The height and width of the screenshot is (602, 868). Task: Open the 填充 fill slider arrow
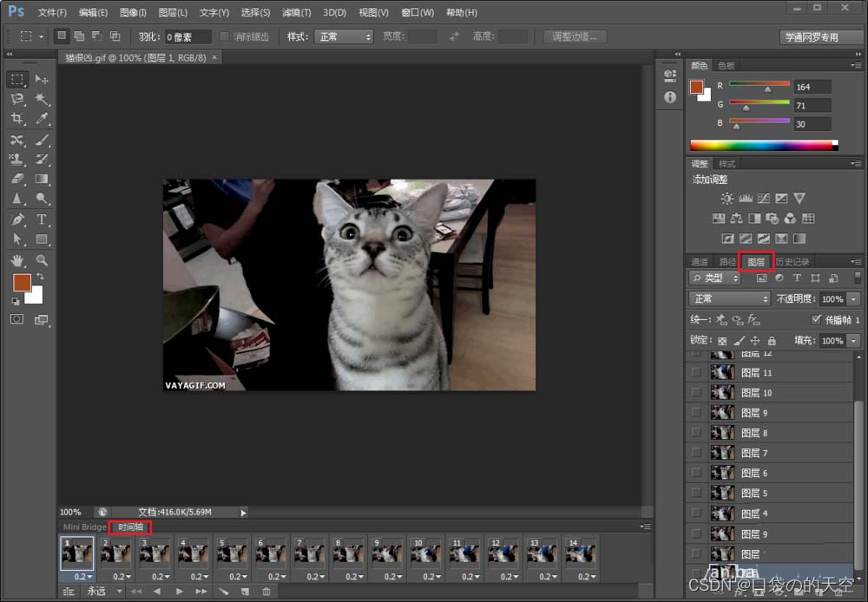click(x=853, y=341)
